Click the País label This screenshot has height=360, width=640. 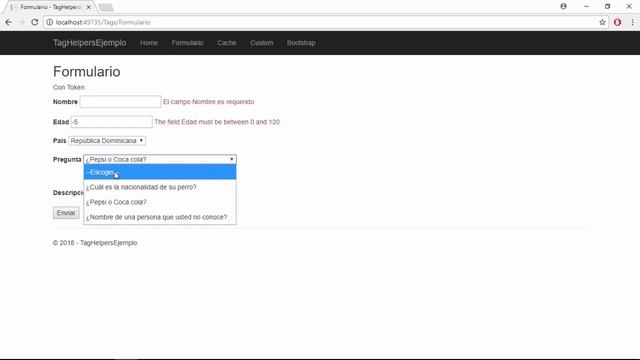[60, 140]
